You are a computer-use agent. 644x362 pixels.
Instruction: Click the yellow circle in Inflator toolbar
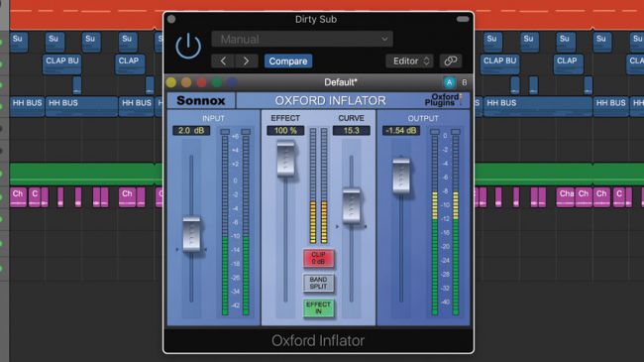(x=171, y=82)
